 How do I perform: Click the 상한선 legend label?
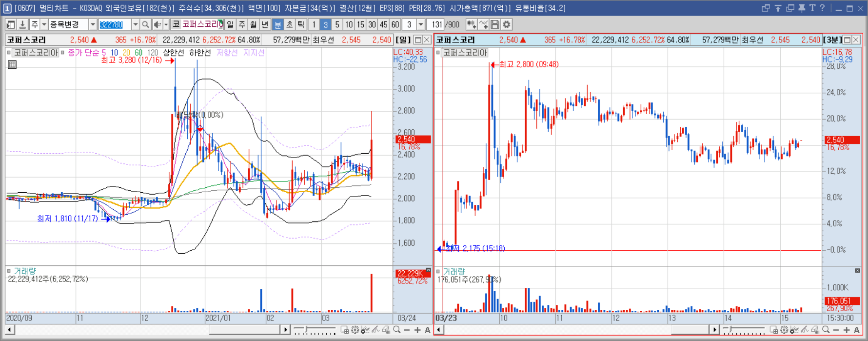(173, 53)
